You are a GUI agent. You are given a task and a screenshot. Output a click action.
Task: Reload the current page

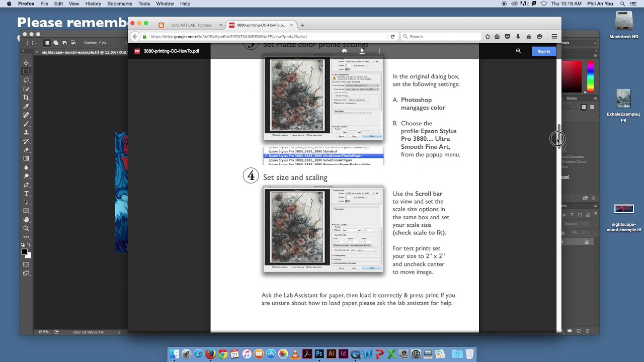(392, 37)
